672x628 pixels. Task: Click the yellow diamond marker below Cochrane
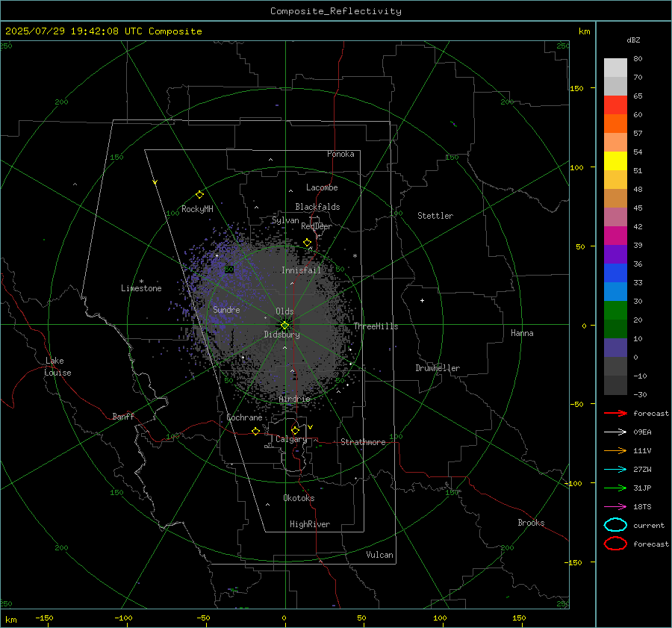pos(256,432)
